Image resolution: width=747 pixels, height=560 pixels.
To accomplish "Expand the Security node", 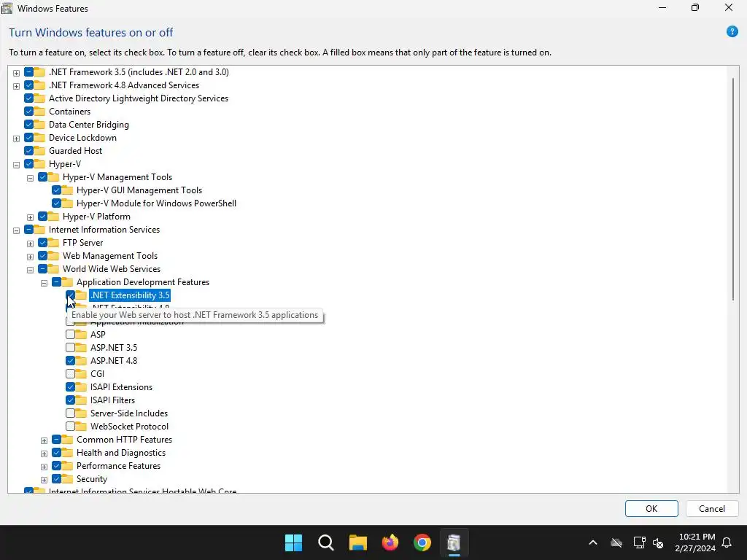I will pos(44,480).
